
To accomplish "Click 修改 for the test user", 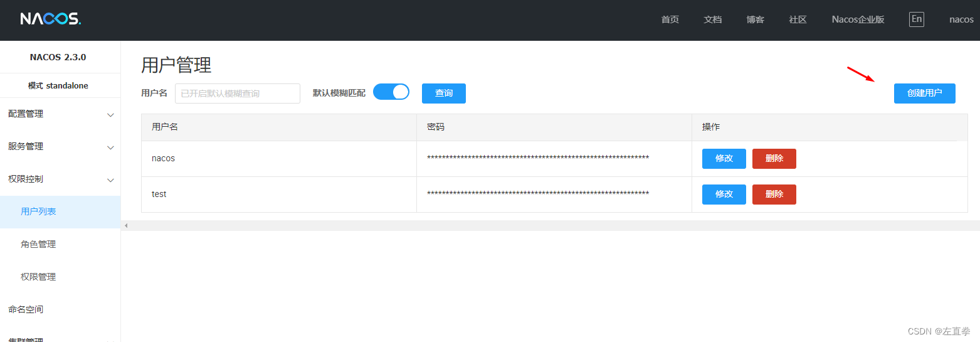I will (x=724, y=195).
